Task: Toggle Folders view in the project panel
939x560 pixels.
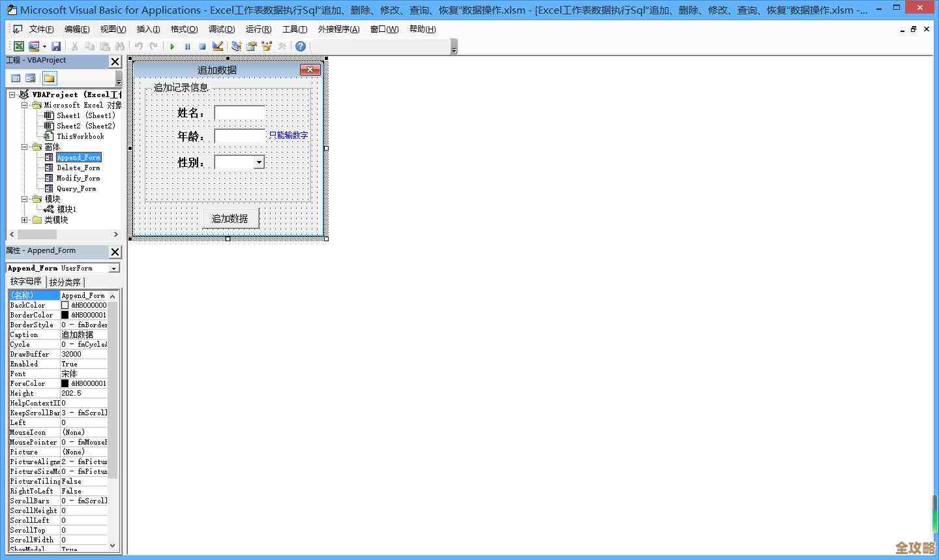Action: pyautogui.click(x=49, y=78)
